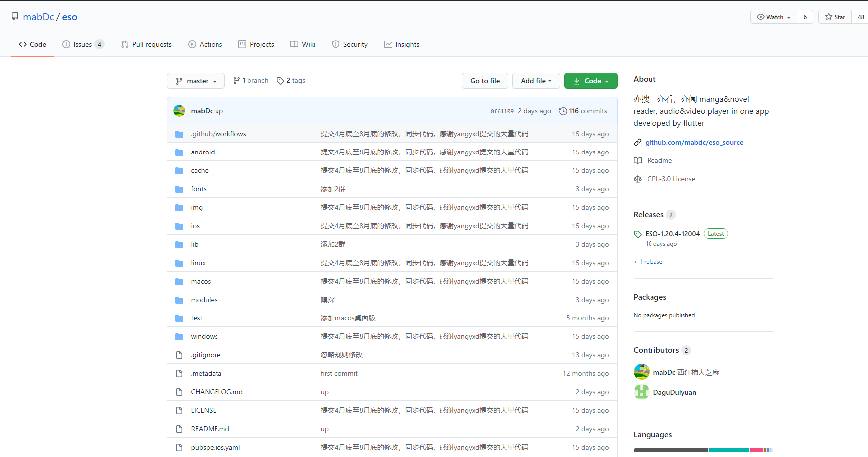Click the mabDc contributor avatar
868x457 pixels.
click(642, 372)
